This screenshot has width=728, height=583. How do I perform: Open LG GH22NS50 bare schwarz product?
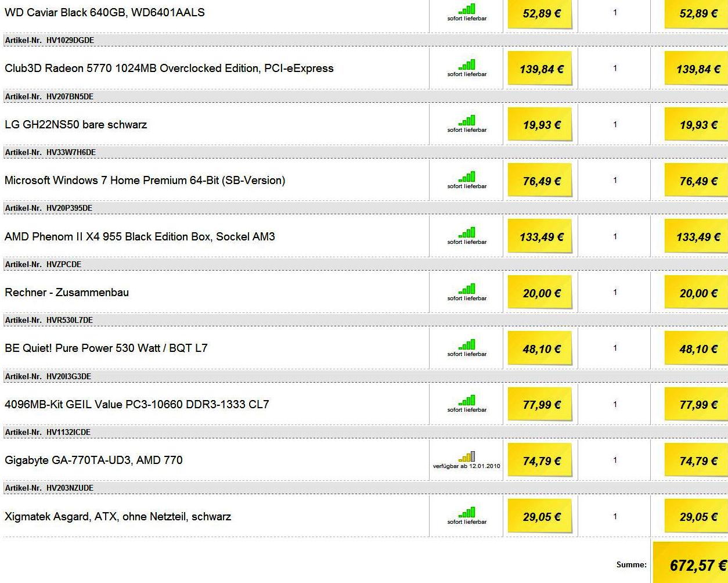[x=75, y=124]
